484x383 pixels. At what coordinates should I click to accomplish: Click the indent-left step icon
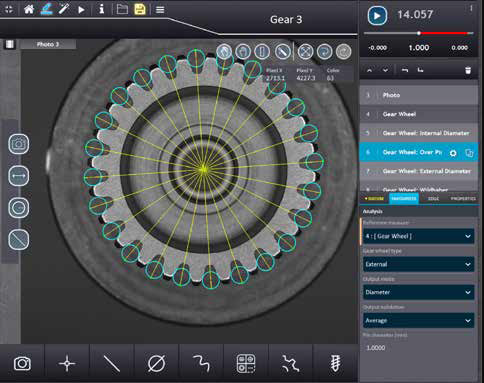405,70
